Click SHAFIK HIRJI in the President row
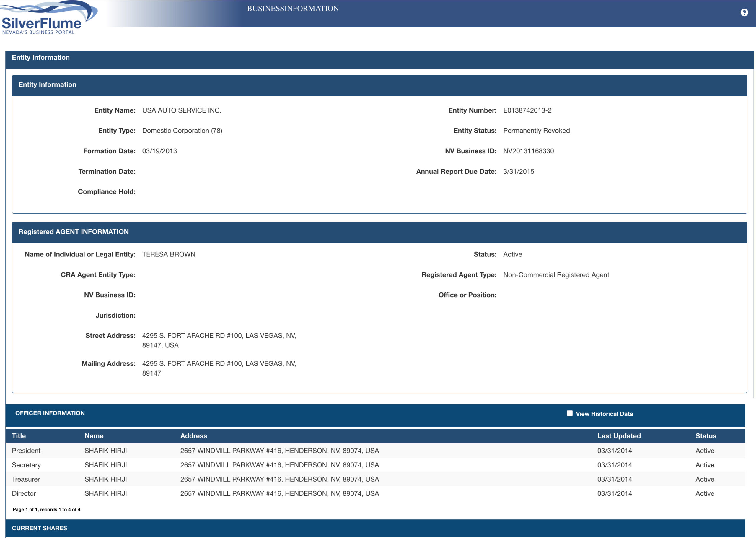 [106, 451]
